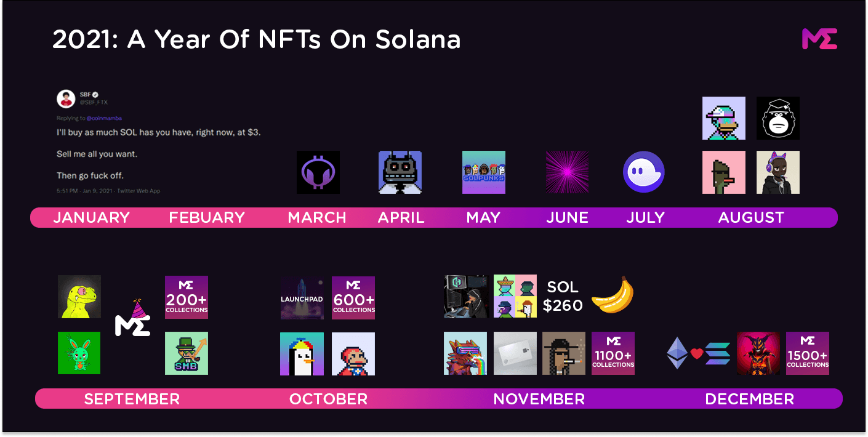Viewport: 868px width, 437px height.
Task: Select the dragon with rainbow NFT
Action: [x=465, y=353]
